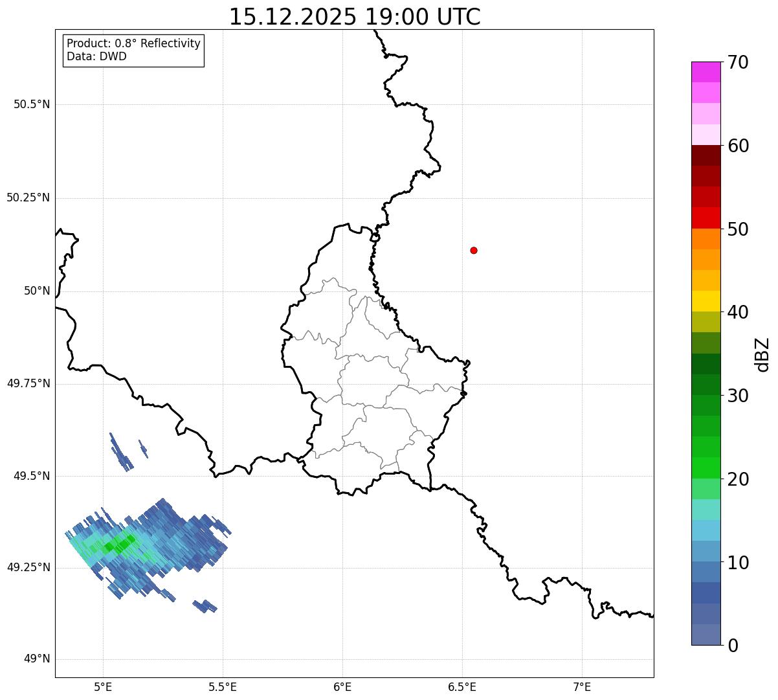Click the 'Product: 0.8° Reflectivity' label
The width and height of the screenshot is (778, 700).
pyautogui.click(x=134, y=43)
